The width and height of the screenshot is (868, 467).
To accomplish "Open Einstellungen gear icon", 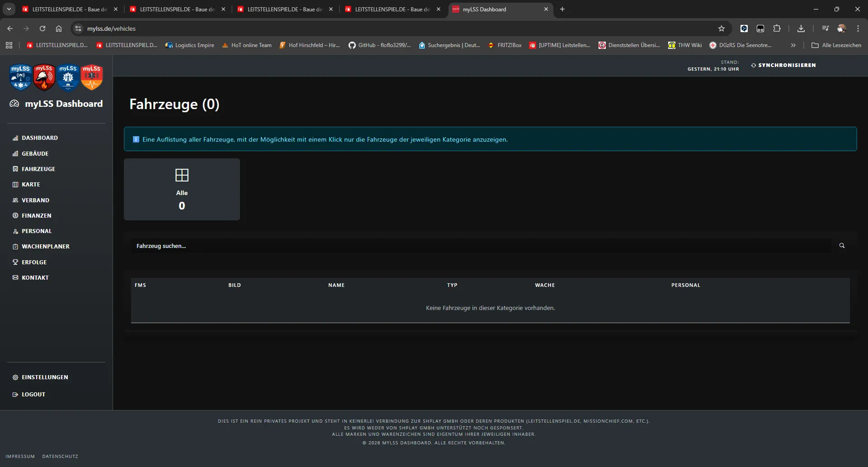I will (15, 377).
